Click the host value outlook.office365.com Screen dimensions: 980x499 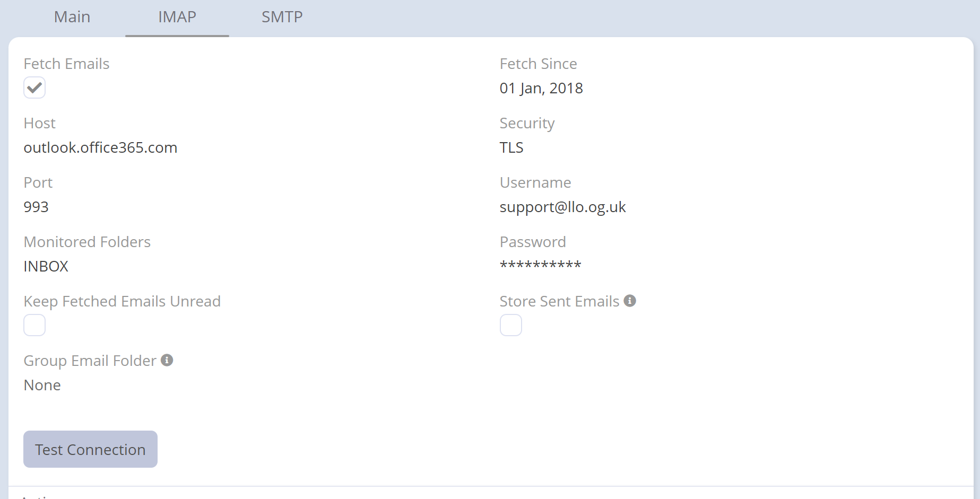point(100,147)
